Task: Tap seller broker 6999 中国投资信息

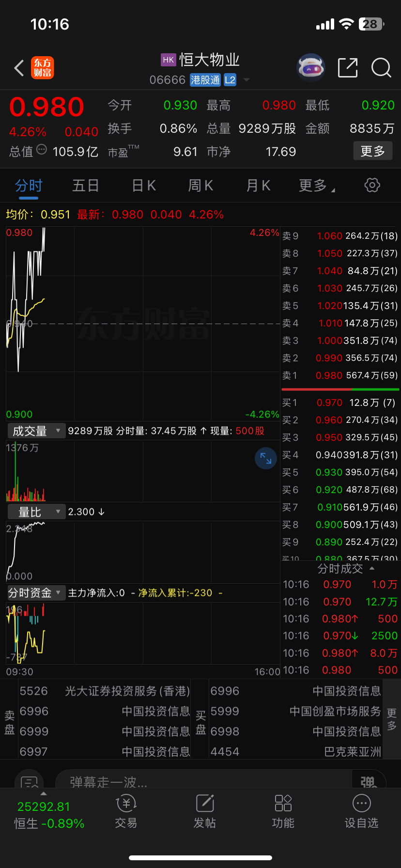Action: point(105,731)
